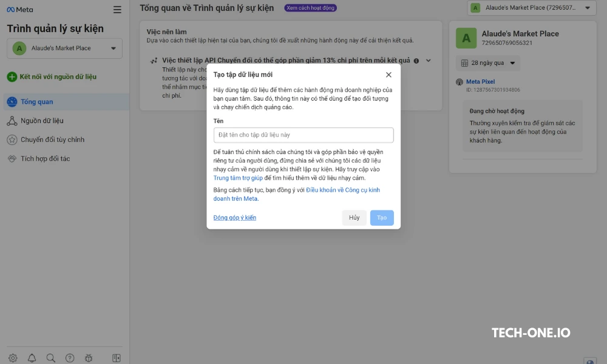Click the Meta Pixel signal icon

pyautogui.click(x=459, y=82)
